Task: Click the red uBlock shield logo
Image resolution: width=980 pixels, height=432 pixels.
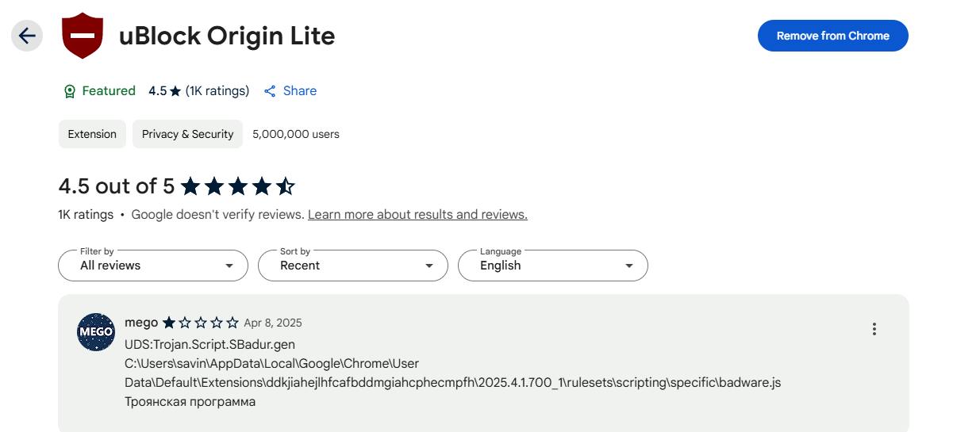Action: 83,36
